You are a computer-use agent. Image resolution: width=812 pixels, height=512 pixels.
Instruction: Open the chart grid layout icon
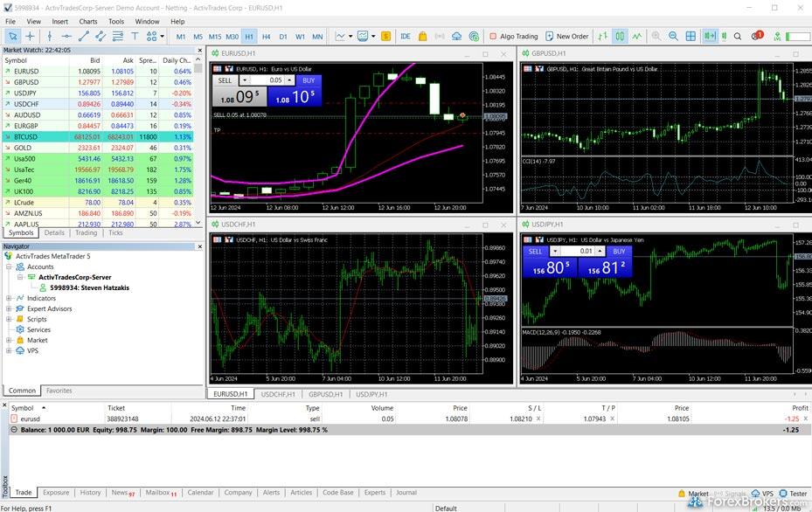pos(691,36)
